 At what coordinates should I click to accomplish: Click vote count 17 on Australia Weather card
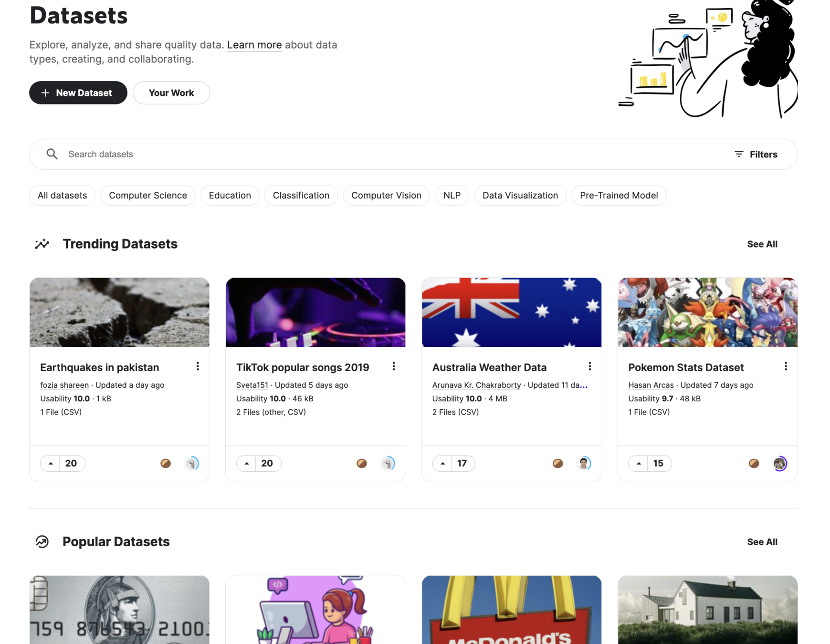[462, 463]
